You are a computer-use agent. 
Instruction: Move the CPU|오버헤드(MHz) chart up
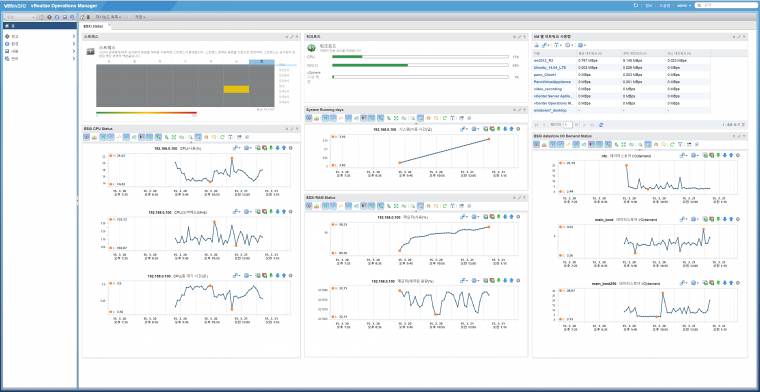tap(284, 212)
